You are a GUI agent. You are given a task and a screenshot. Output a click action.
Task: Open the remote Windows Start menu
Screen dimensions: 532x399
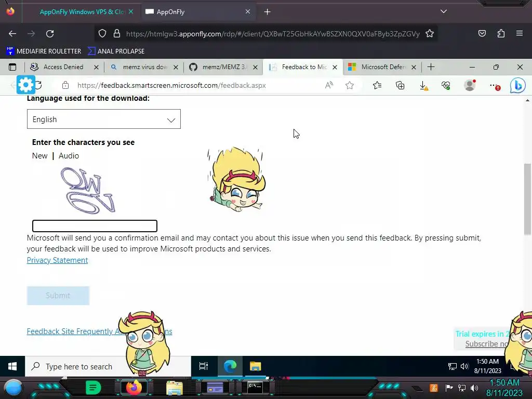click(12, 366)
